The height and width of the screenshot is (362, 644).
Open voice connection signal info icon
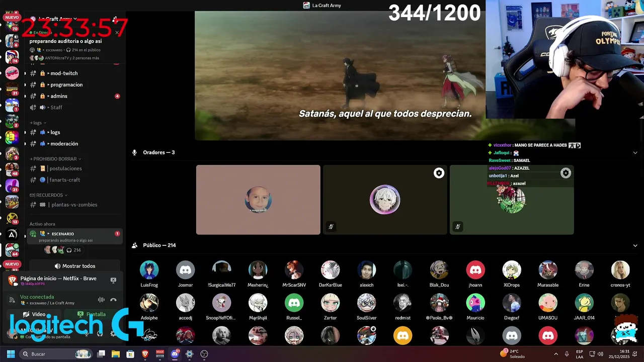coord(12,300)
